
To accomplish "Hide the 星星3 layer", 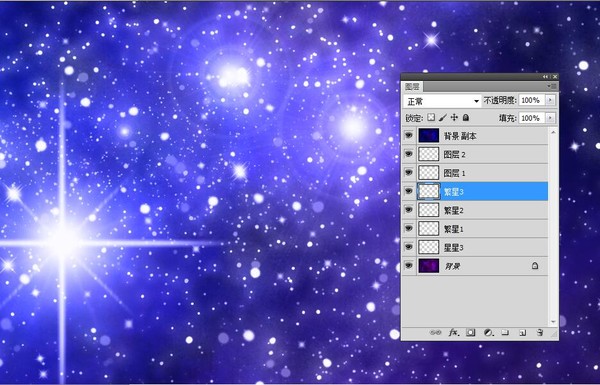I will (409, 247).
